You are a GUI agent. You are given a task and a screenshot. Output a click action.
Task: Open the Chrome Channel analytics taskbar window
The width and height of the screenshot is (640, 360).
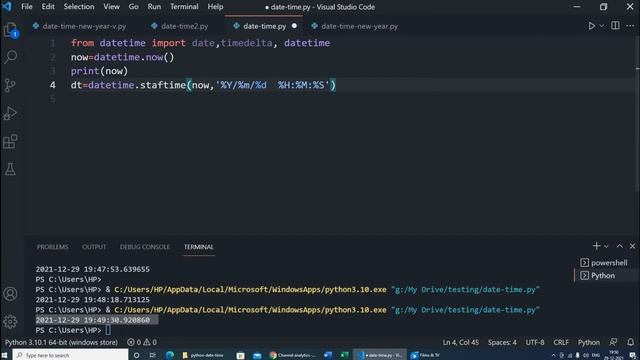pos(293,356)
